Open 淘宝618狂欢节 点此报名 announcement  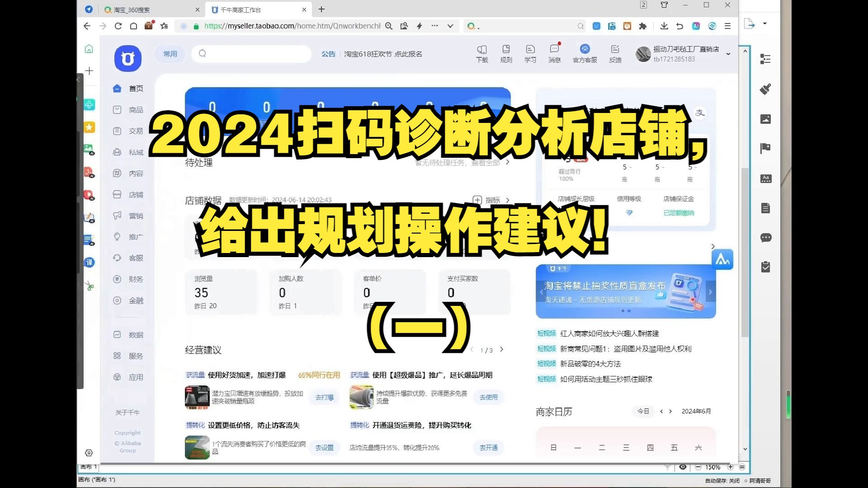point(383,54)
